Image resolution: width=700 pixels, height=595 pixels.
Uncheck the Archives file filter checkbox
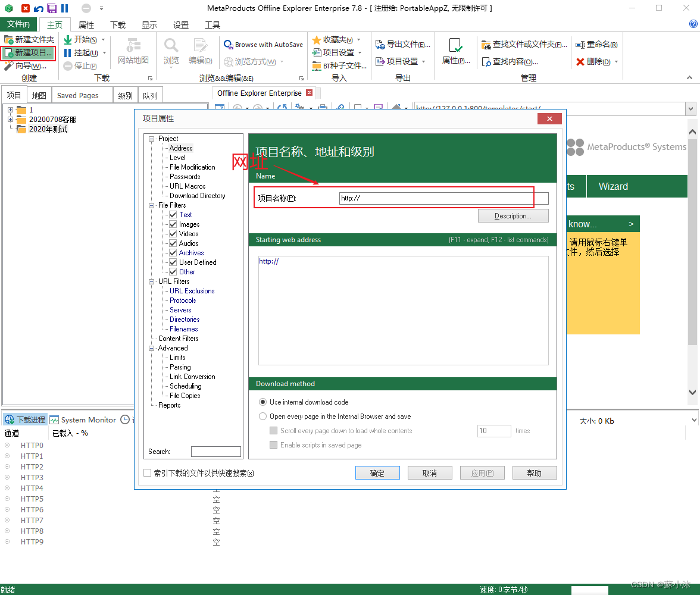(173, 253)
